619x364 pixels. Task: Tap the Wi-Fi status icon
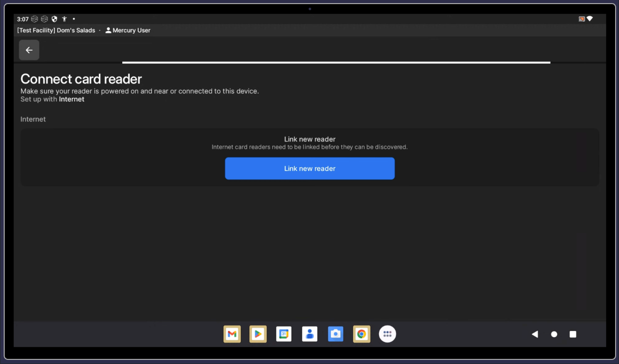tap(590, 19)
